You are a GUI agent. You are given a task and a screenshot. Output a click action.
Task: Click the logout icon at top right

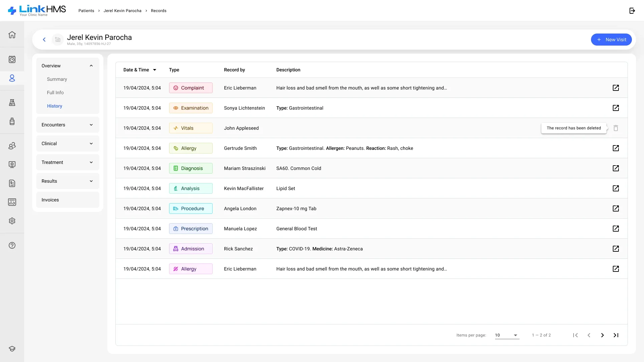(632, 11)
